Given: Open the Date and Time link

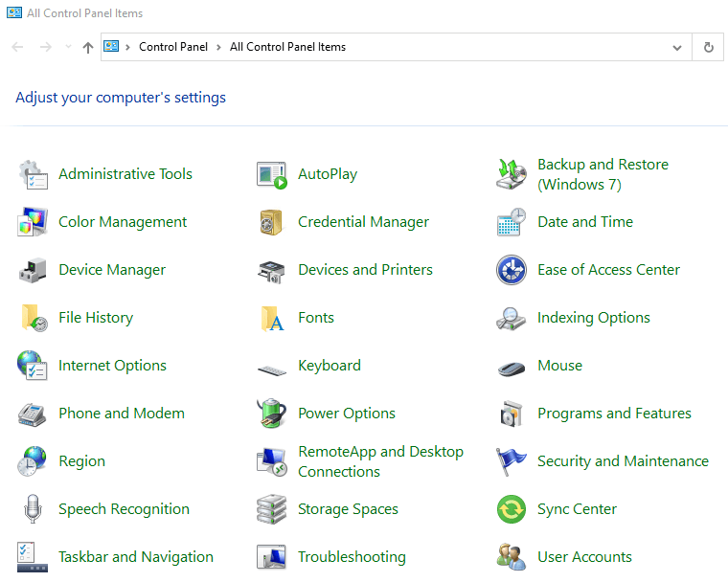Looking at the screenshot, I should pos(585,222).
